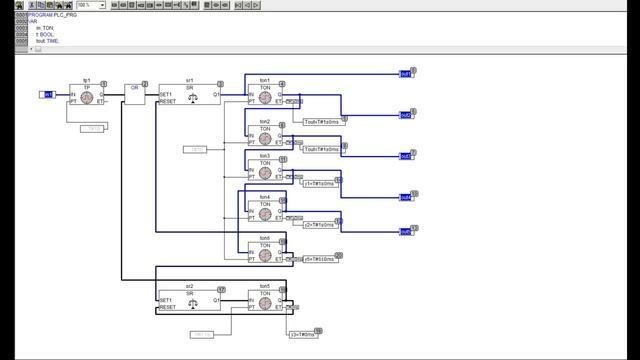Click order badge 20 beside y5 output
This screenshot has height=360, width=640.
click(x=338, y=256)
